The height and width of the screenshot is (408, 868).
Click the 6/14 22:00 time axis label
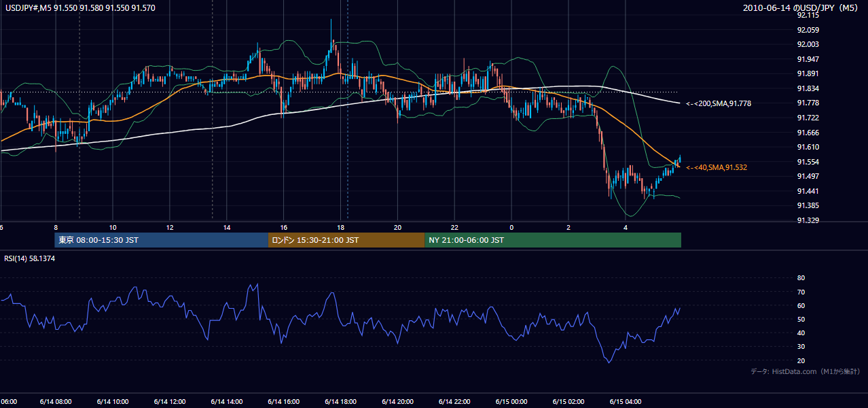pyautogui.click(x=455, y=401)
